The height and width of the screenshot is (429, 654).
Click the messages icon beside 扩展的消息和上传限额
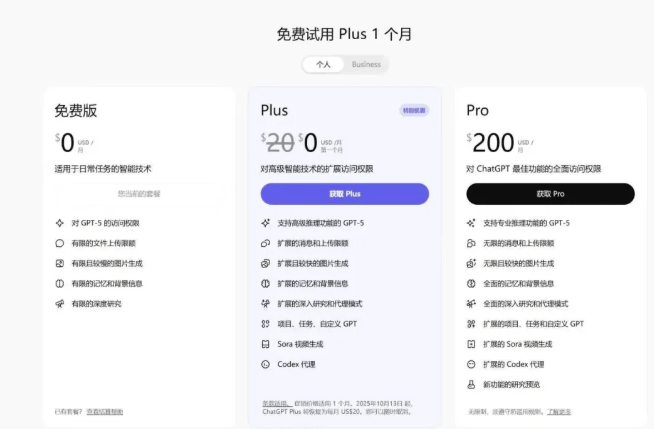pos(266,243)
